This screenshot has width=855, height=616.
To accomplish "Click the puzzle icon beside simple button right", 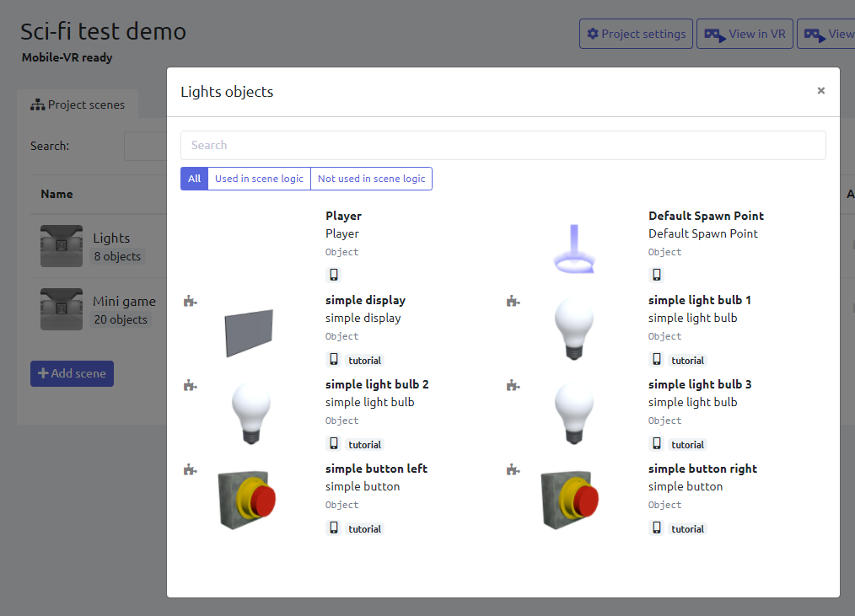I will tap(513, 469).
